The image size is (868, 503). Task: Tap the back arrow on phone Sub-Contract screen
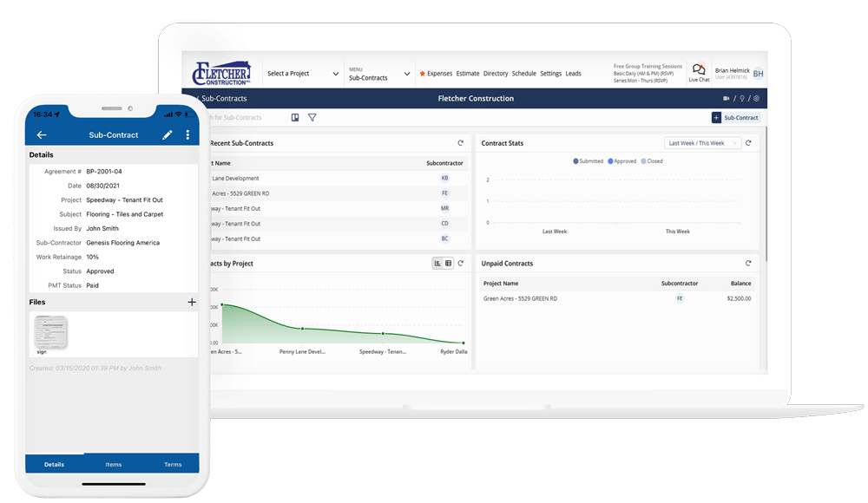tap(42, 135)
